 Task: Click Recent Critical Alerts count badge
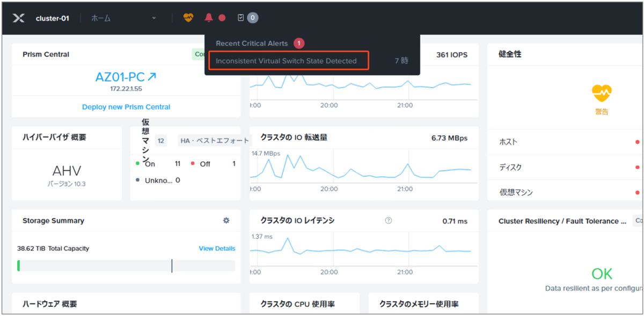click(299, 43)
